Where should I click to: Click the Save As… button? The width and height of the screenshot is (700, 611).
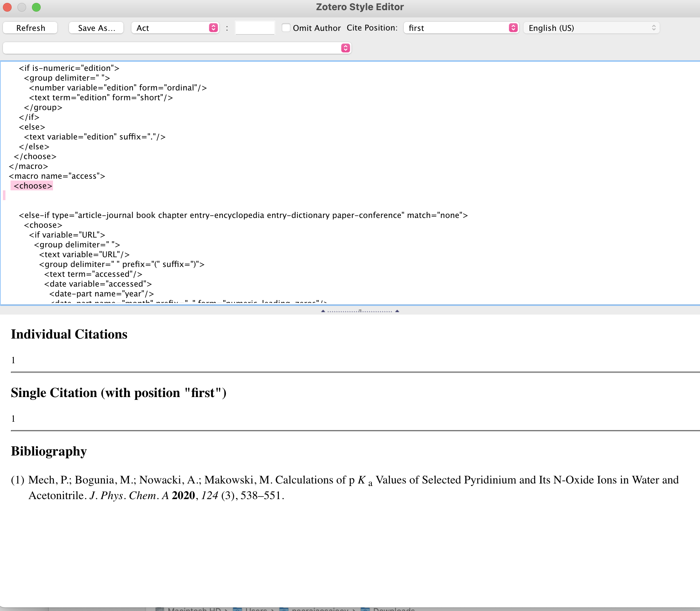pos(96,28)
